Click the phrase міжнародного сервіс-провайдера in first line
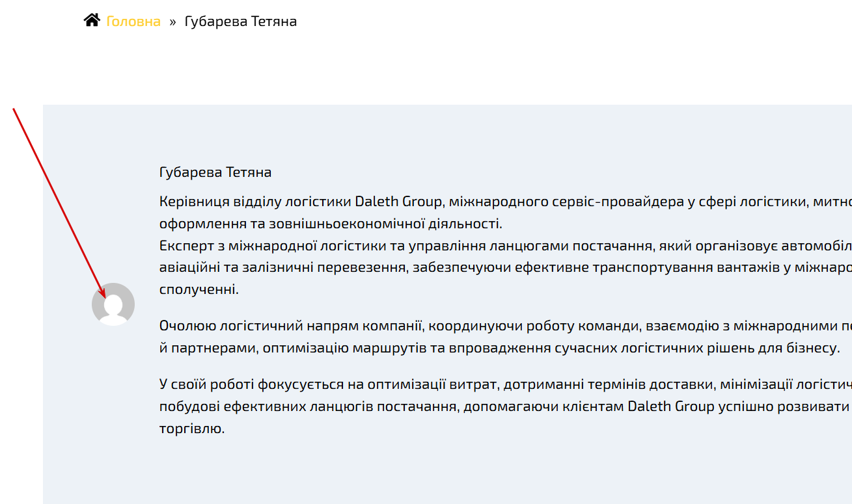 tap(566, 201)
